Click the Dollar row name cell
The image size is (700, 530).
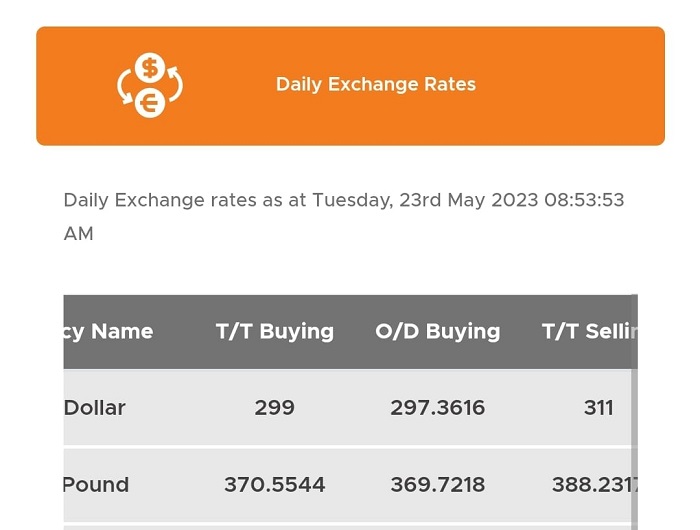(x=95, y=408)
